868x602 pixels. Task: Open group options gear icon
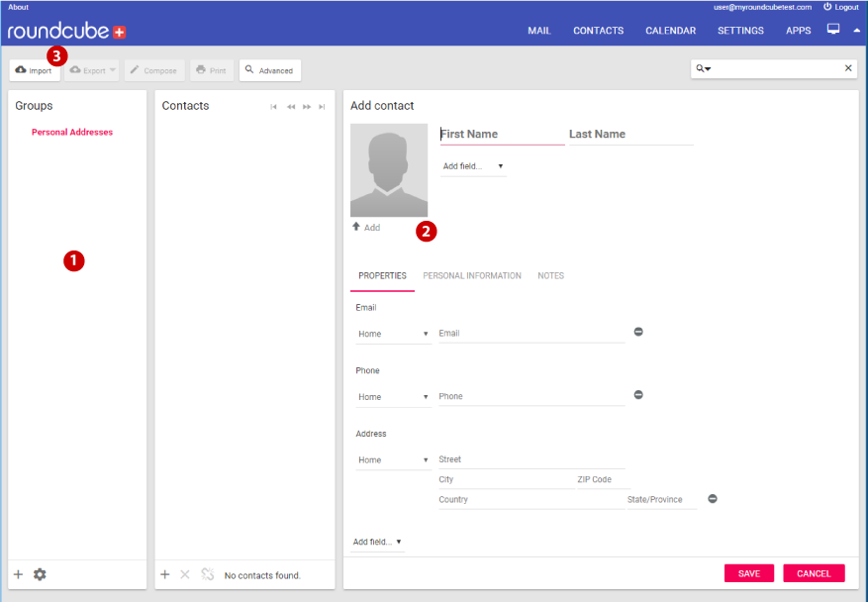tap(40, 574)
